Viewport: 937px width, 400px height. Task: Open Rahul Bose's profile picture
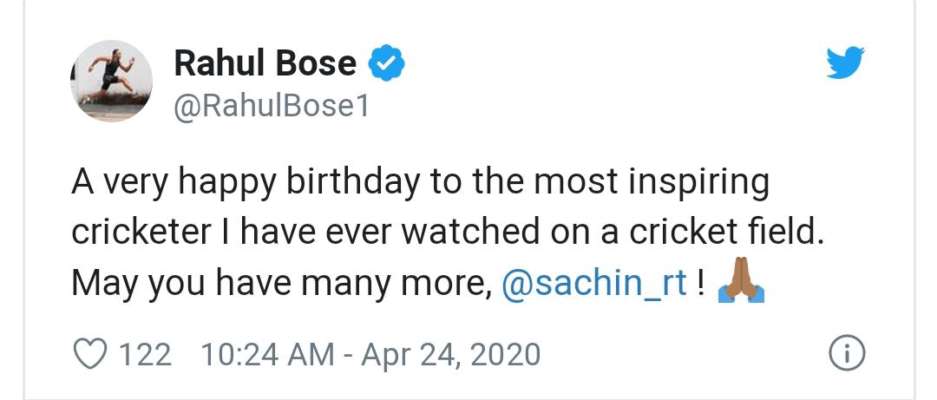click(112, 81)
